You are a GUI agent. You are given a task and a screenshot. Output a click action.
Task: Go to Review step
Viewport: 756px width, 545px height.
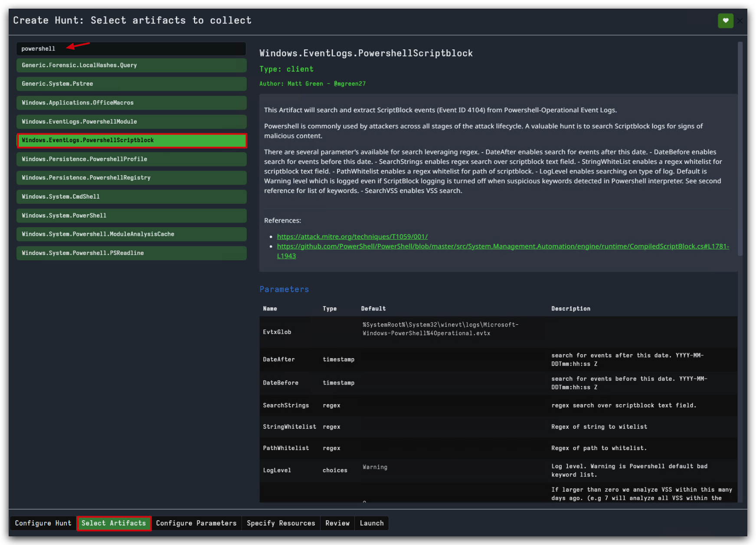337,523
